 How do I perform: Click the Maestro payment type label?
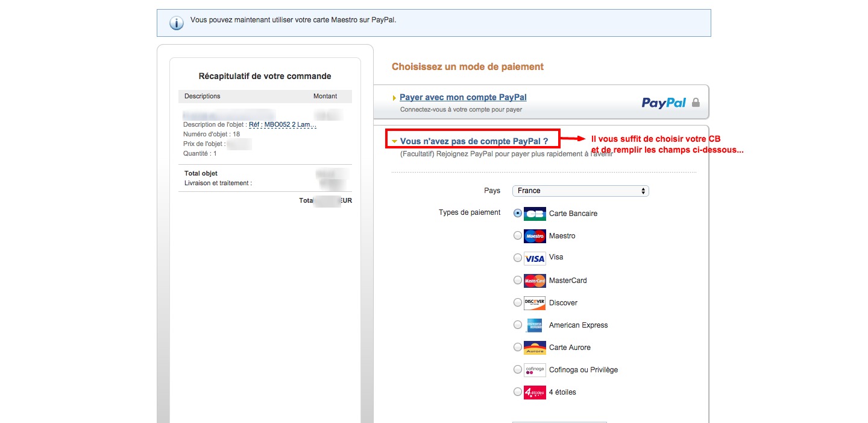coord(562,236)
